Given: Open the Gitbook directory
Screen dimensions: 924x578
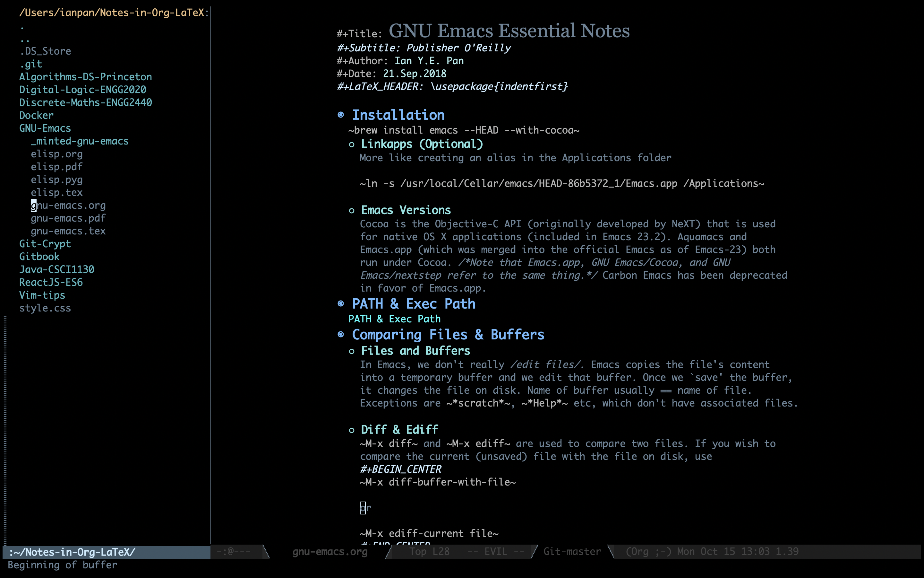Looking at the screenshot, I should pyautogui.click(x=39, y=257).
